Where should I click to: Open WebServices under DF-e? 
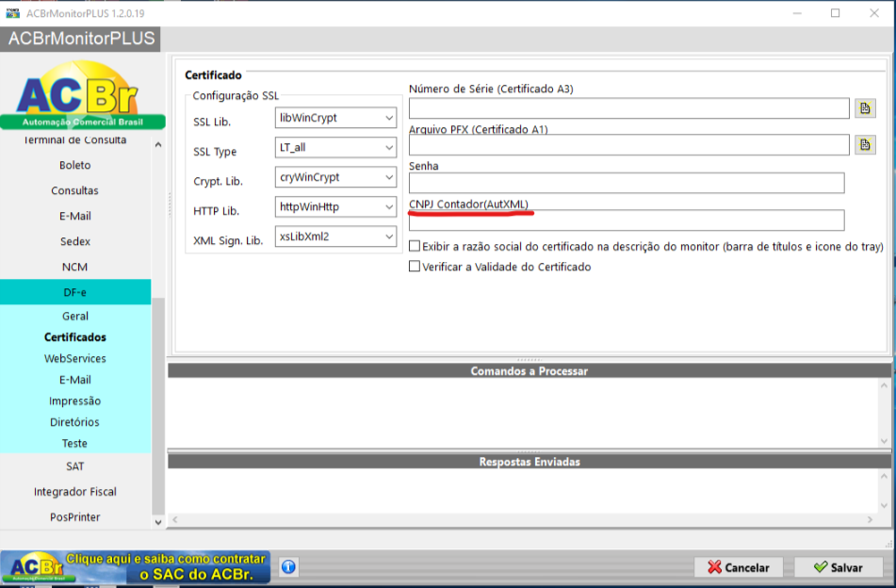click(x=74, y=358)
